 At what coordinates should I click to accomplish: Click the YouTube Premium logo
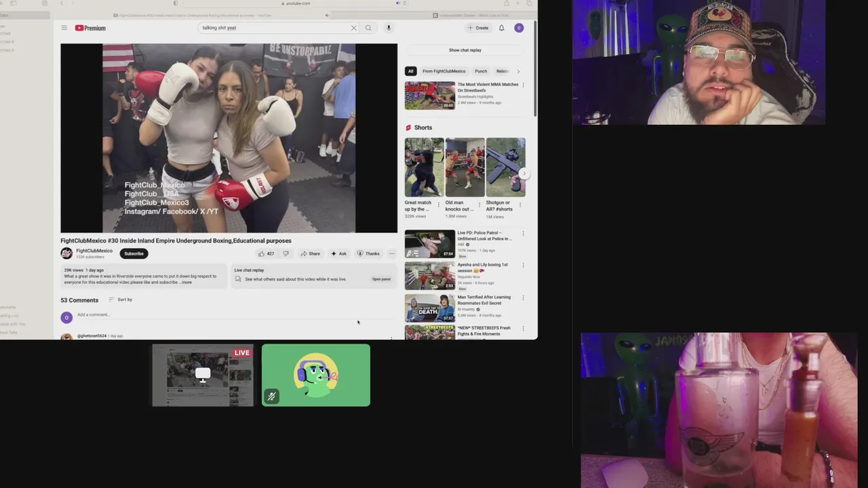(x=90, y=28)
